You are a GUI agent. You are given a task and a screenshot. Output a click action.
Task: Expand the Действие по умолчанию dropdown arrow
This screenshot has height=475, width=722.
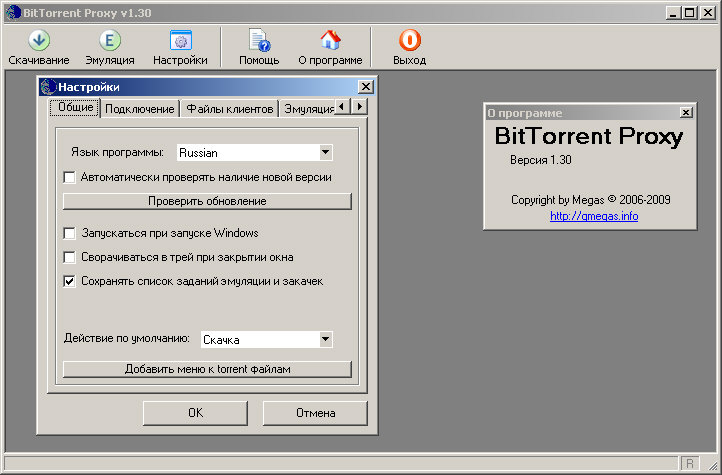(x=325, y=340)
